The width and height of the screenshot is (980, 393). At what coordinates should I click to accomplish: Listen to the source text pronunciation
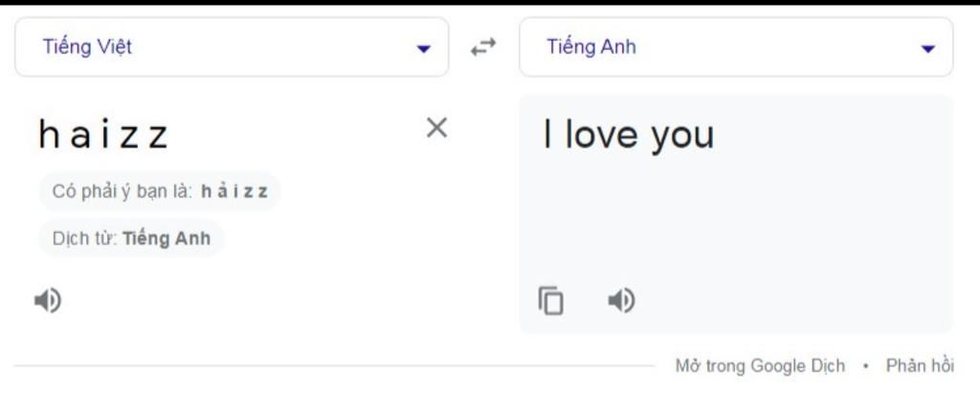[48, 301]
